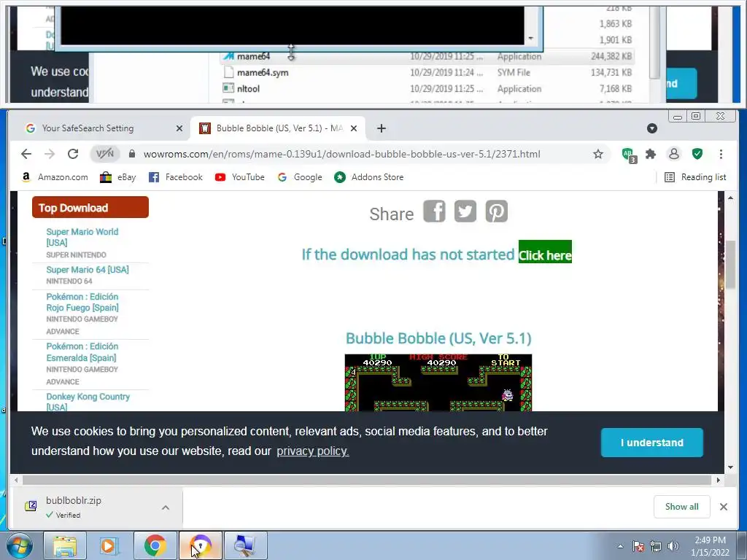The image size is (747, 560).
Task: Show all downloads
Action: 682,507
